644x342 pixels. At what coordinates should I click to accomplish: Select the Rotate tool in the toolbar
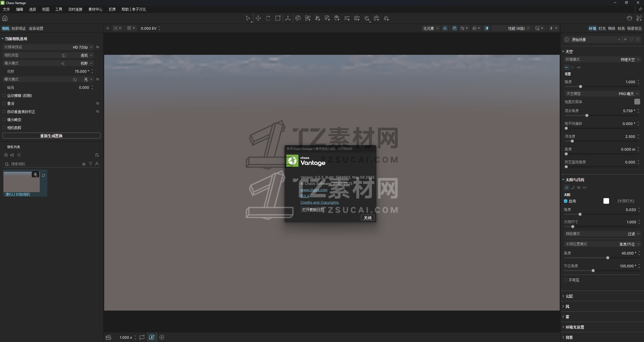point(268,18)
